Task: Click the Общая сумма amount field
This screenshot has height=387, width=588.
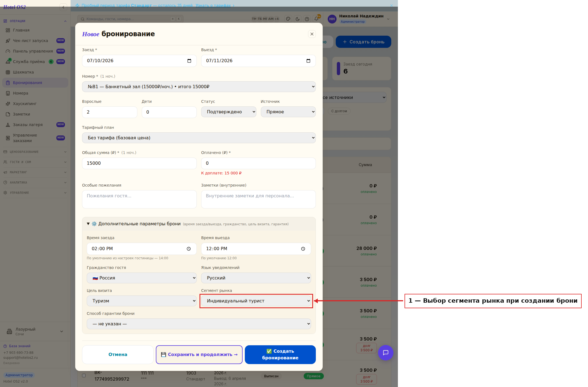Action: [139, 163]
